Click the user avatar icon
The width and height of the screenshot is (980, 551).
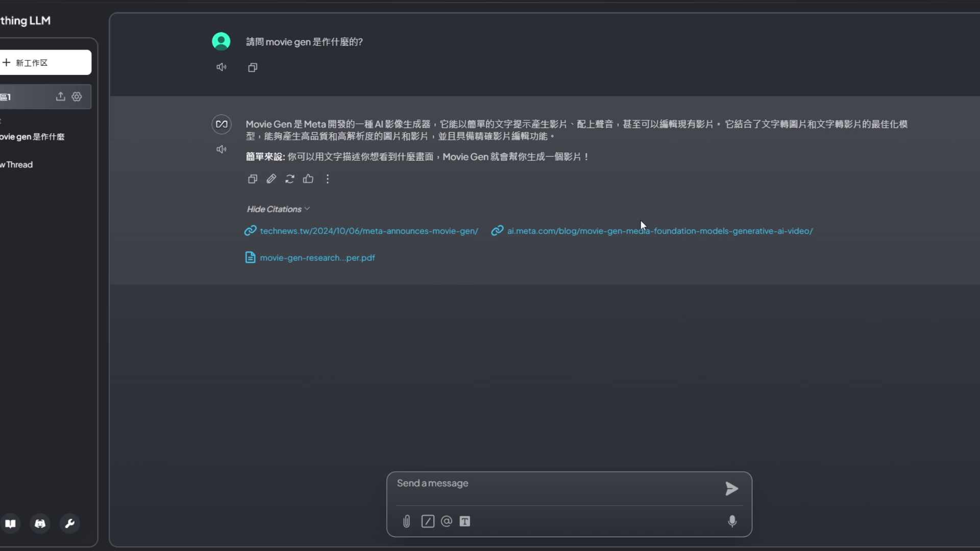(x=221, y=41)
